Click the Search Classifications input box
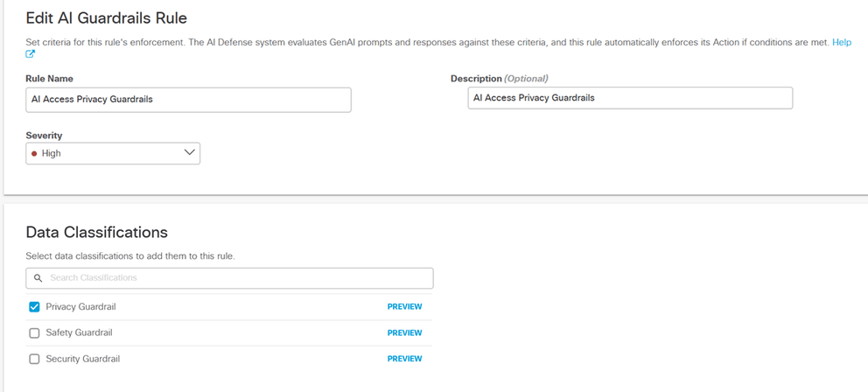Image resolution: width=868 pixels, height=392 pixels. point(236,278)
